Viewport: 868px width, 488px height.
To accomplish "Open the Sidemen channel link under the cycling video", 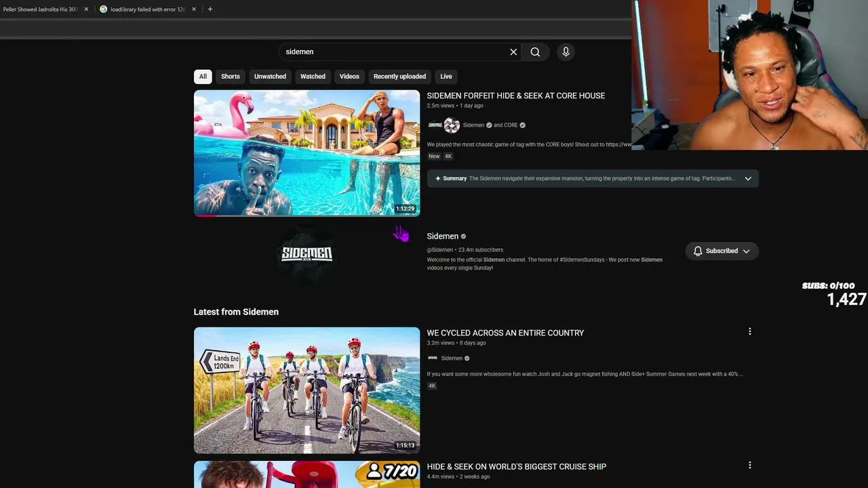I will click(452, 359).
